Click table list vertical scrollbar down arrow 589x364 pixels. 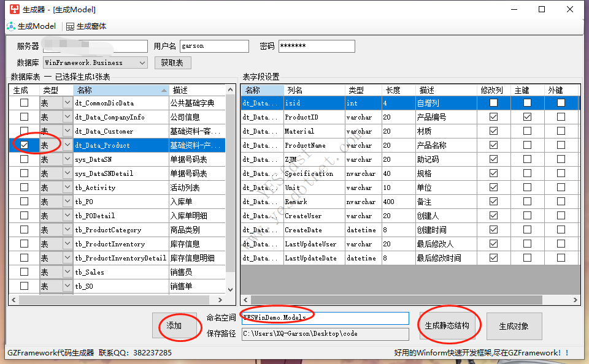coord(230,289)
